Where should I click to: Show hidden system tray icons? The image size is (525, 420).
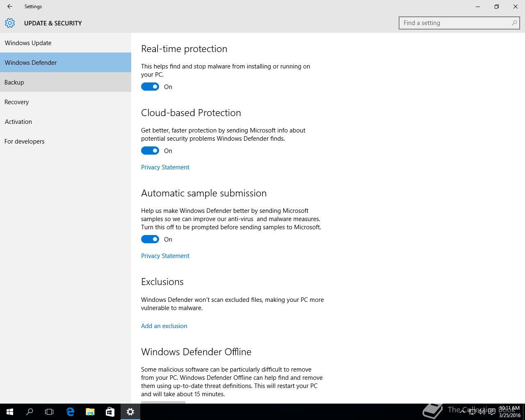tap(462, 412)
